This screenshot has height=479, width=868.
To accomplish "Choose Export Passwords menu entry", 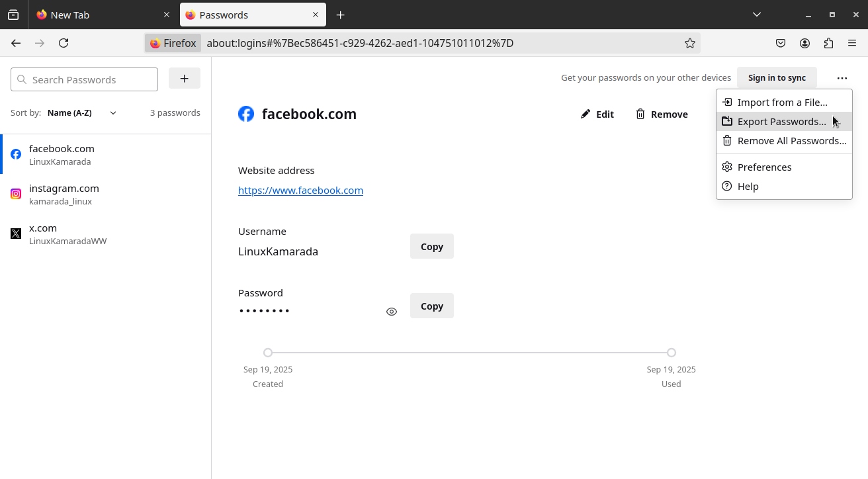I will [784, 121].
